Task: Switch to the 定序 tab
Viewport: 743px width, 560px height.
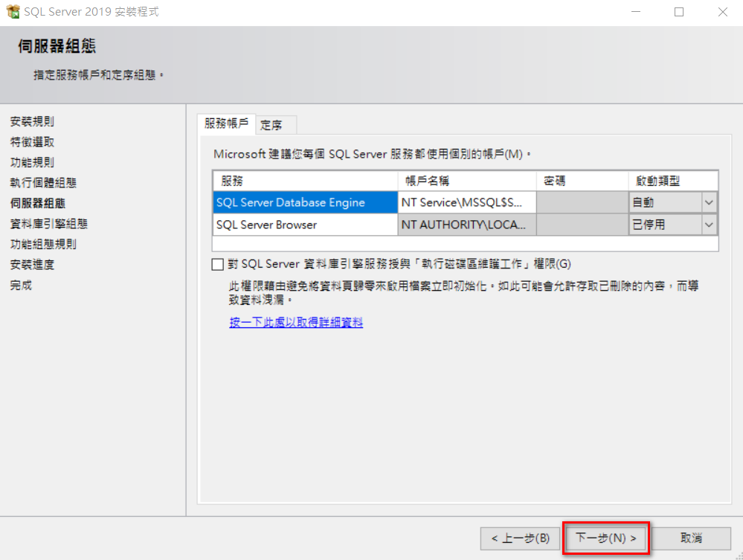Action: 276,125
